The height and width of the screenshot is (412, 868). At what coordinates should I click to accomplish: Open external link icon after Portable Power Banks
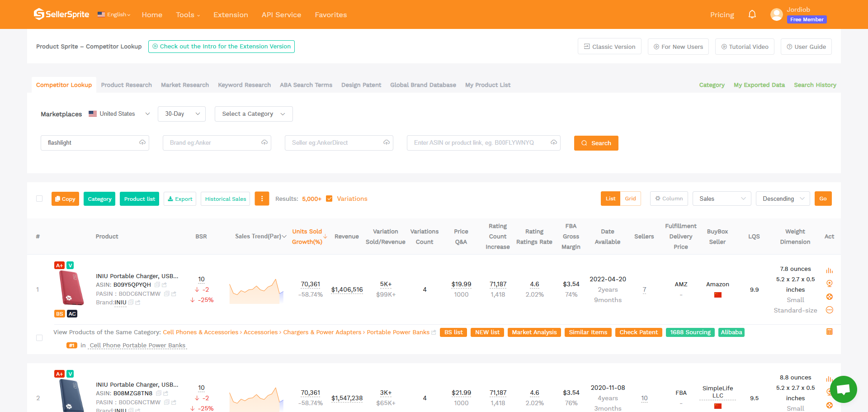[x=434, y=332]
